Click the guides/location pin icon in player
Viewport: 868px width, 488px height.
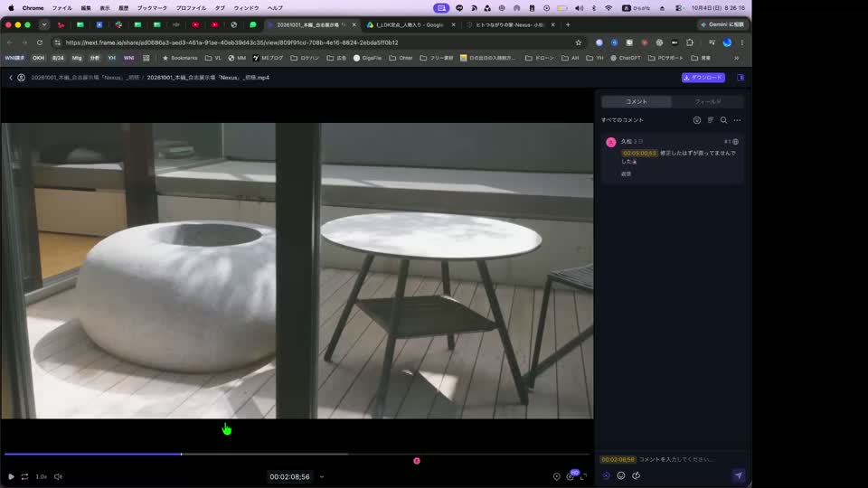tap(556, 476)
